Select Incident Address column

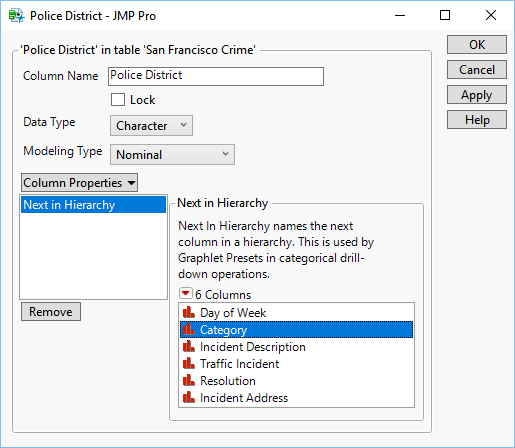click(296, 398)
